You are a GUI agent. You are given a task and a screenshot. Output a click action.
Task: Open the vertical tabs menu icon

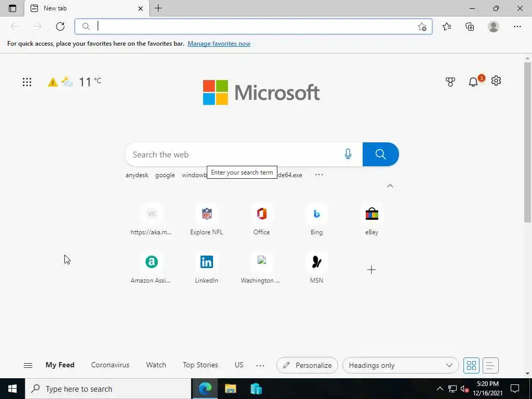point(12,8)
